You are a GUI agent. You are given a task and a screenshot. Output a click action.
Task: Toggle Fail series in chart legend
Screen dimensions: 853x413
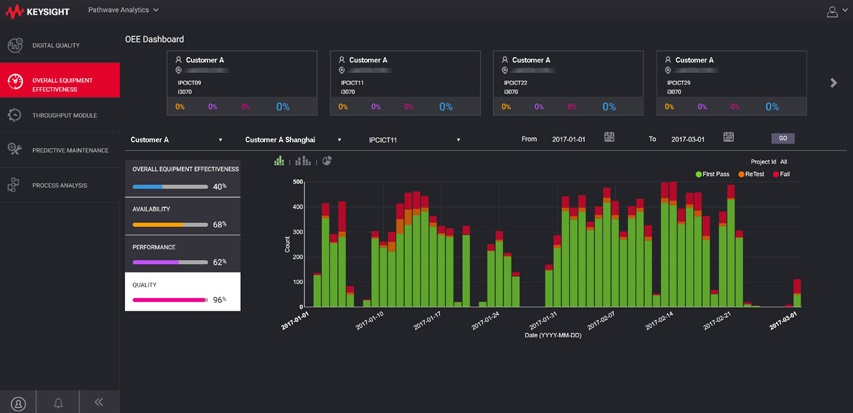(782, 174)
